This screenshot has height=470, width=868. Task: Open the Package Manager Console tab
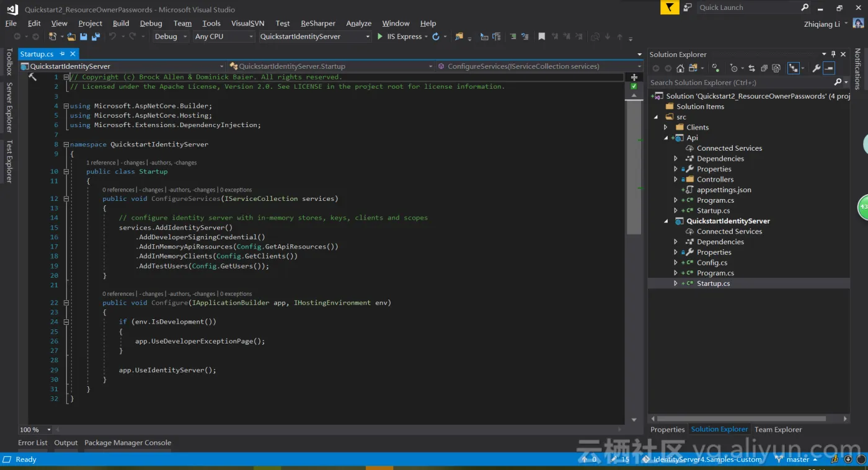click(x=128, y=443)
